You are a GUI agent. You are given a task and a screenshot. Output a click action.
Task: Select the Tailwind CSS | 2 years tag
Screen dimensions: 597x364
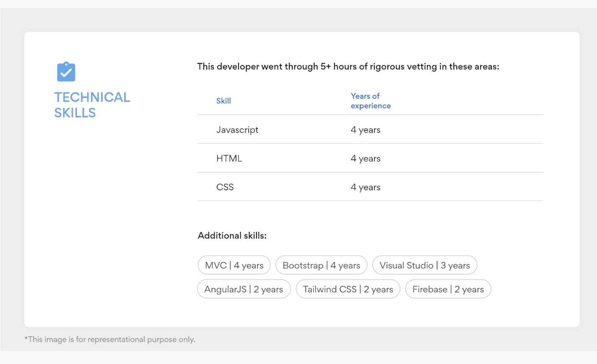click(x=348, y=289)
